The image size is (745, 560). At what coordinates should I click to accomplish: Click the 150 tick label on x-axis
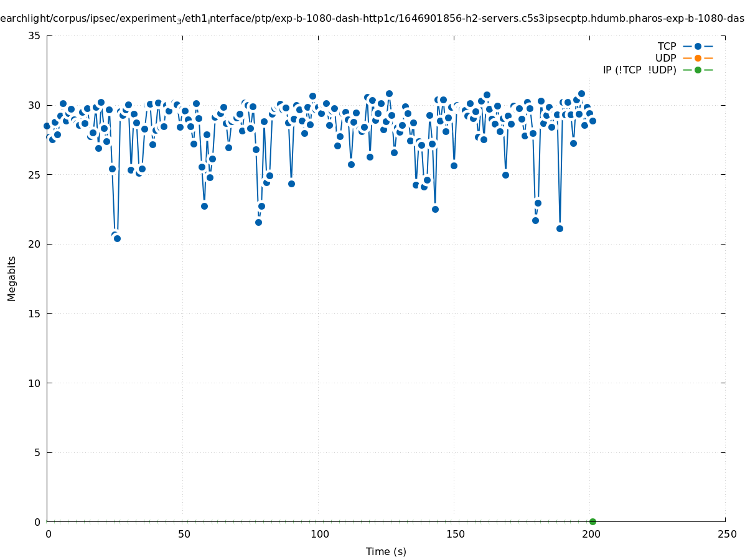point(455,534)
